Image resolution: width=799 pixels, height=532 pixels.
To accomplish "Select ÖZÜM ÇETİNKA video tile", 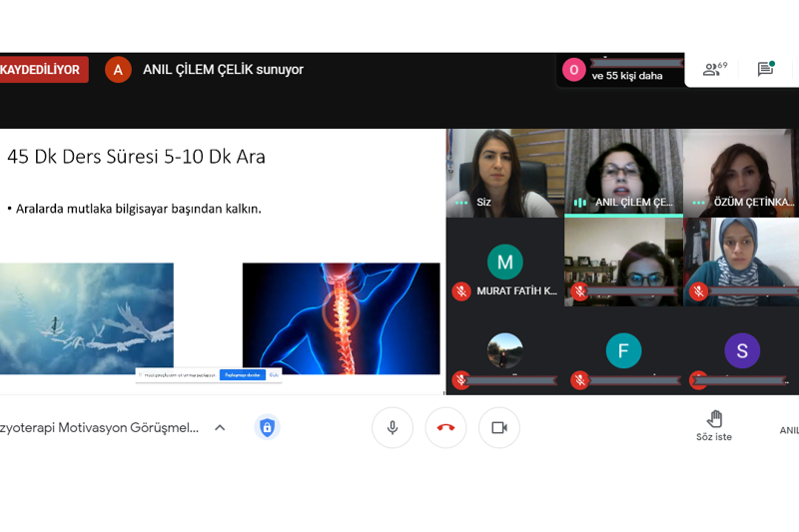I will 739,172.
